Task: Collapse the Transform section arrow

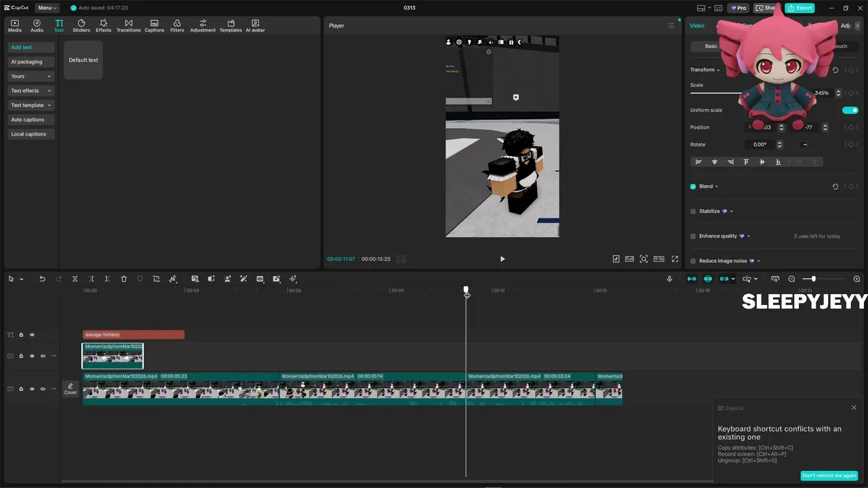Action: coord(719,70)
